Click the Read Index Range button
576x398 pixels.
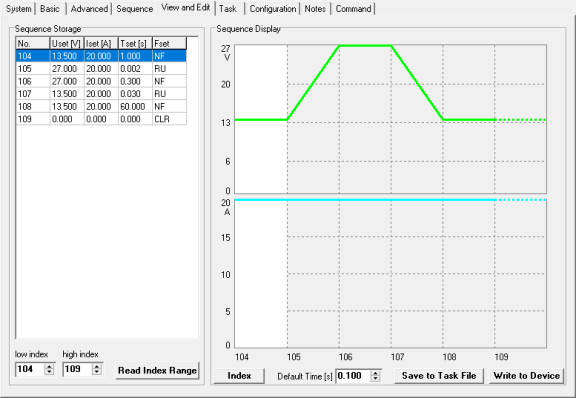coord(157,370)
